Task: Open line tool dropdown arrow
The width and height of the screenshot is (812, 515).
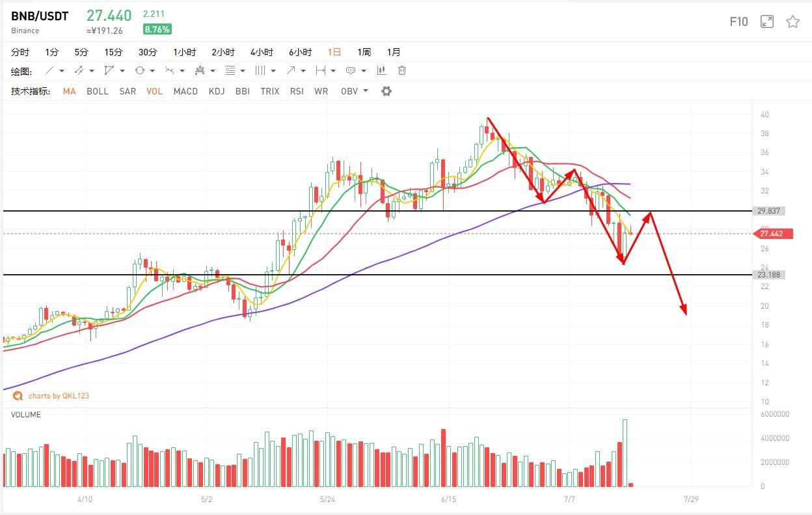Action: coord(62,71)
